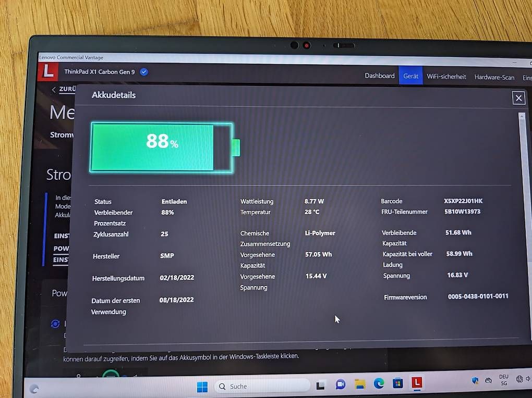The width and height of the screenshot is (532, 398).
Task: Click the Herstellungsdatum label
Action: coord(118,278)
